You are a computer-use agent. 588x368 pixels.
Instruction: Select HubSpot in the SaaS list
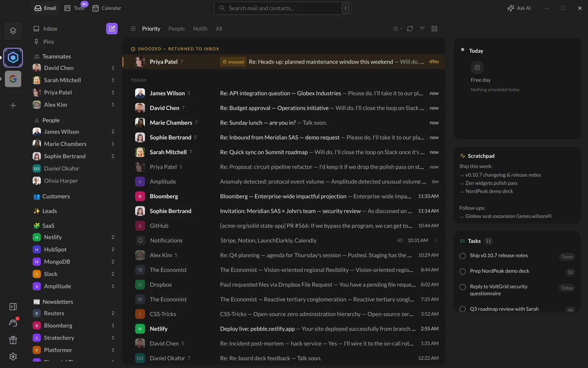tap(73, 250)
